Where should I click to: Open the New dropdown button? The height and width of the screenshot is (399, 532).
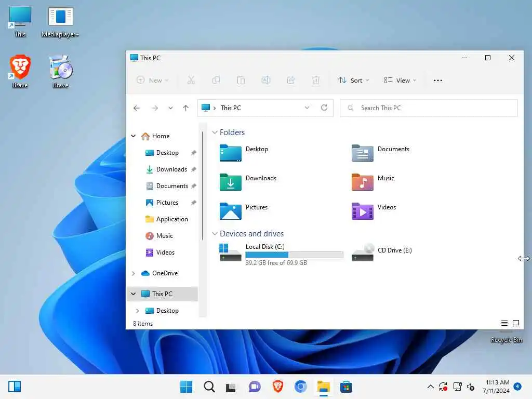(152, 81)
